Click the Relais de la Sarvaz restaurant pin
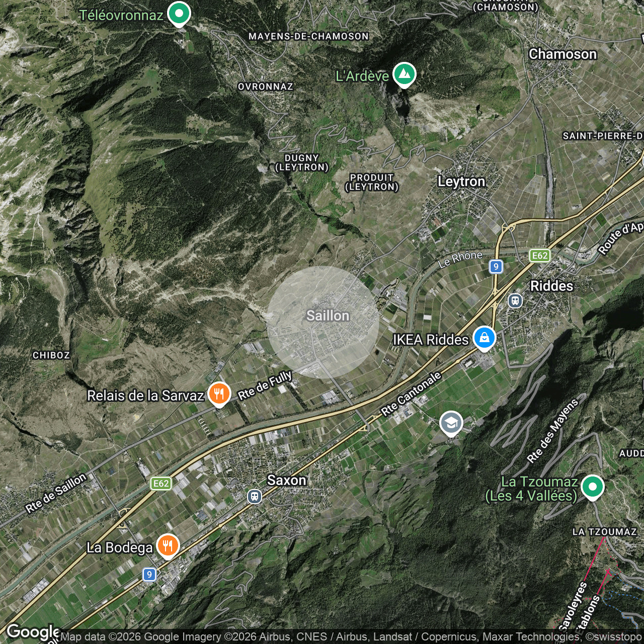This screenshot has height=644, width=644. pyautogui.click(x=218, y=394)
